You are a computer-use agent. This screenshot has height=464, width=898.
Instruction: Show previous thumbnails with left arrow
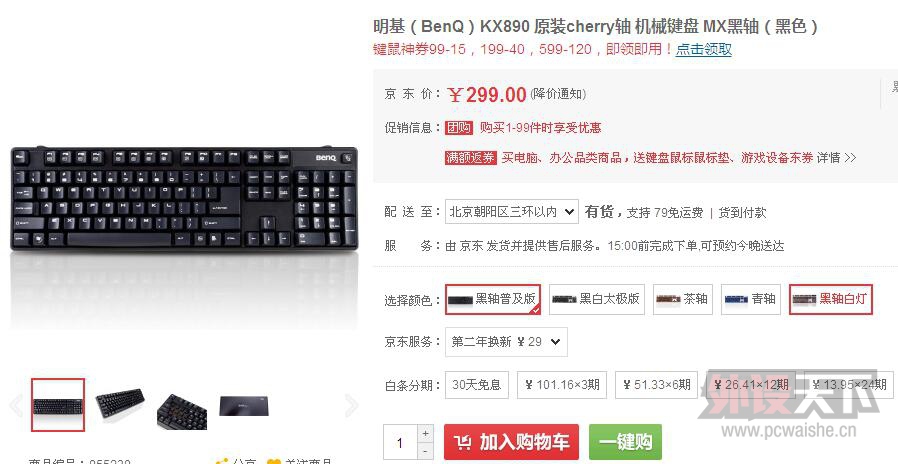coord(17,405)
